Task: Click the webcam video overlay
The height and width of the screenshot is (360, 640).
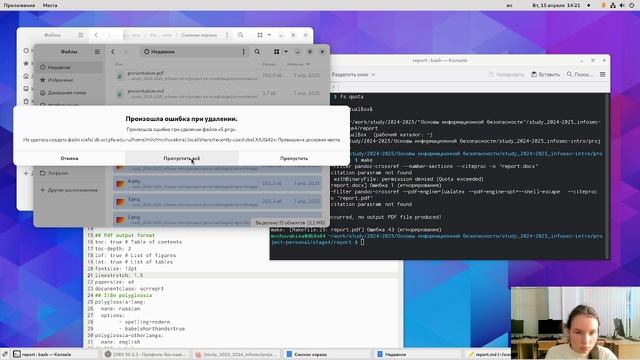Action: point(575,323)
